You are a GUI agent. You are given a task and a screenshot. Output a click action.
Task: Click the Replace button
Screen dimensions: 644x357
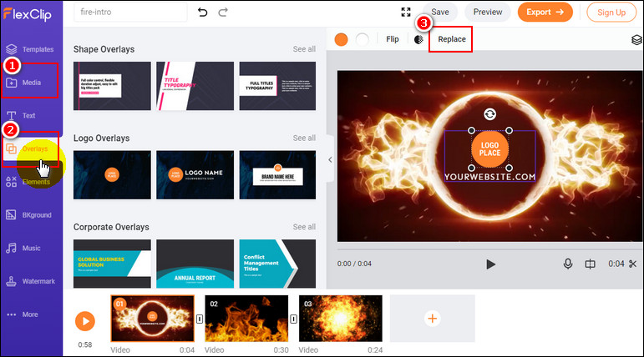click(451, 39)
